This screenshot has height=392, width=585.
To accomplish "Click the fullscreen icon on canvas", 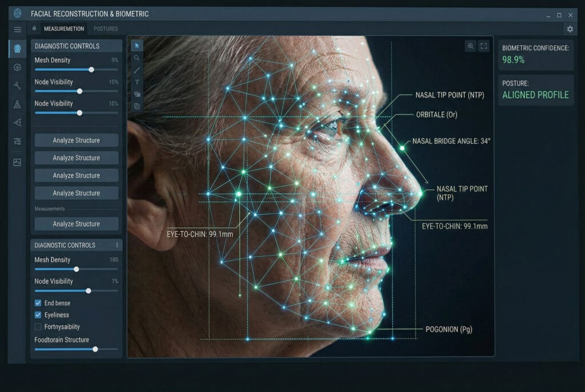I will click(x=484, y=47).
